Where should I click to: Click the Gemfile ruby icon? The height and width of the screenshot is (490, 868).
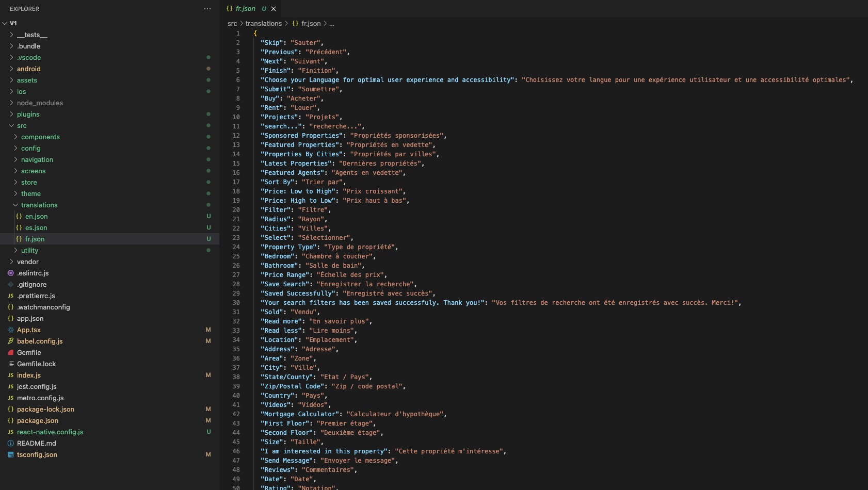tap(11, 353)
